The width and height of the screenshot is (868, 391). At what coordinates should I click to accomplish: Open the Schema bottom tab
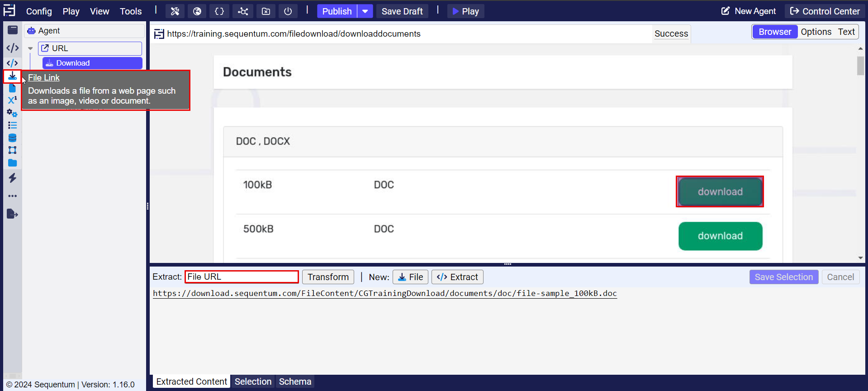coord(295,381)
